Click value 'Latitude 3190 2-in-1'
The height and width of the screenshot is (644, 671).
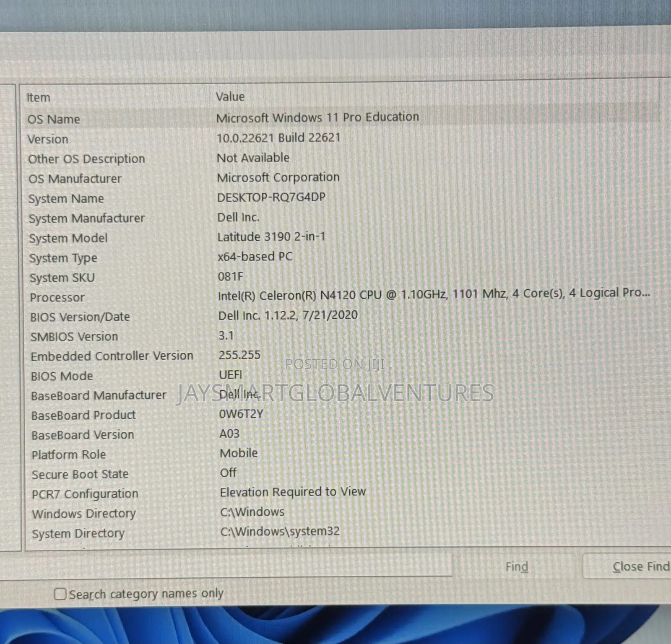271,237
